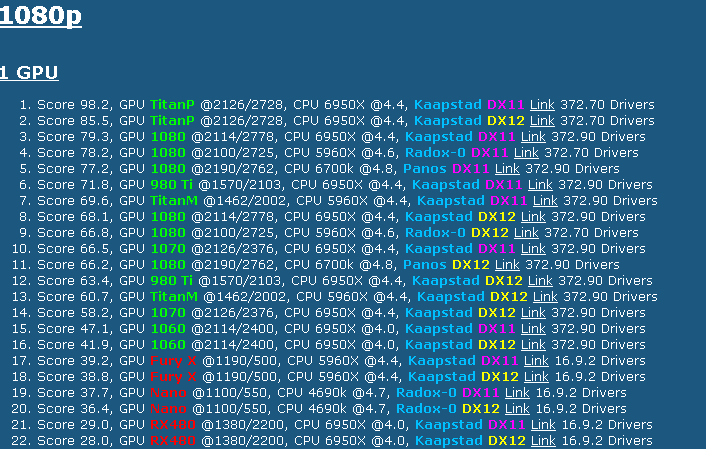Click username Radox-0 in row 19
This screenshot has width=706, height=449.
tap(426, 393)
